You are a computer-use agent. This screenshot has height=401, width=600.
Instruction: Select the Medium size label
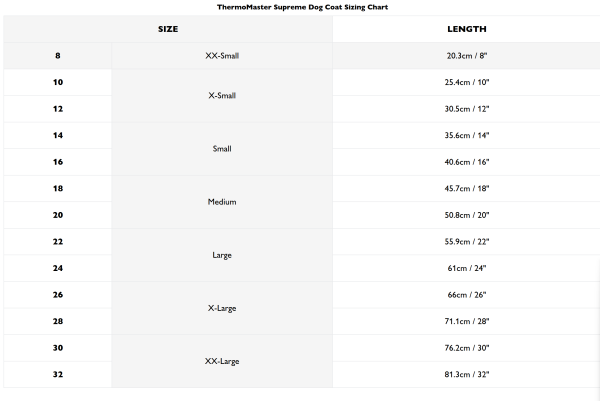(222, 201)
